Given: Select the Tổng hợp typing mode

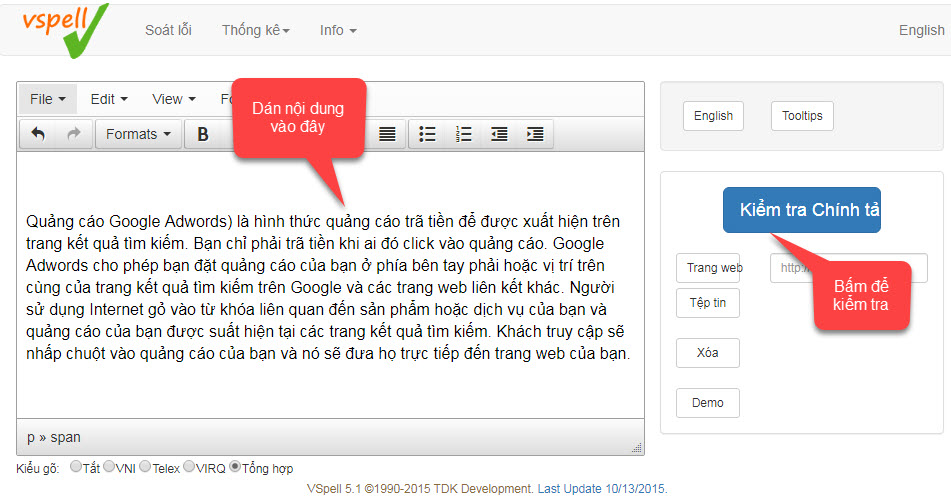Looking at the screenshot, I should pos(235,466).
